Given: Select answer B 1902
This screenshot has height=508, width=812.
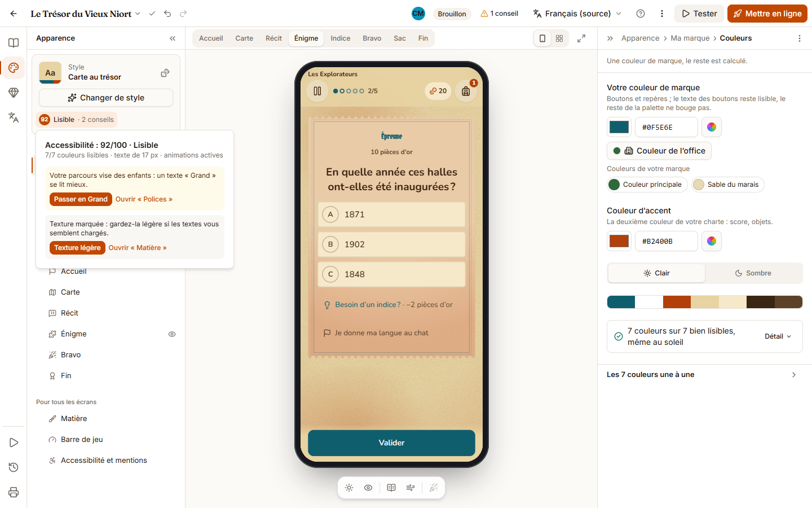Looking at the screenshot, I should pyautogui.click(x=391, y=244).
